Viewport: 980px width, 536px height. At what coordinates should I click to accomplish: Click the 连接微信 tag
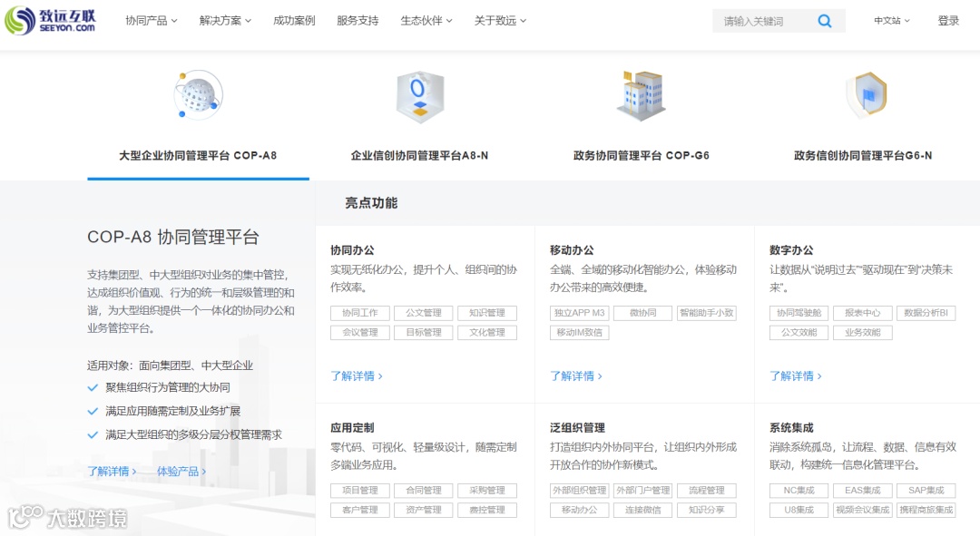[x=643, y=510]
